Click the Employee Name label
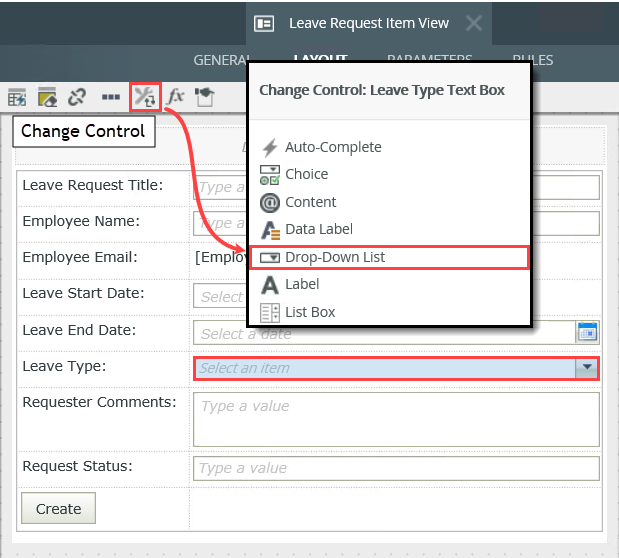Image resolution: width=619 pixels, height=558 pixels. 81,221
